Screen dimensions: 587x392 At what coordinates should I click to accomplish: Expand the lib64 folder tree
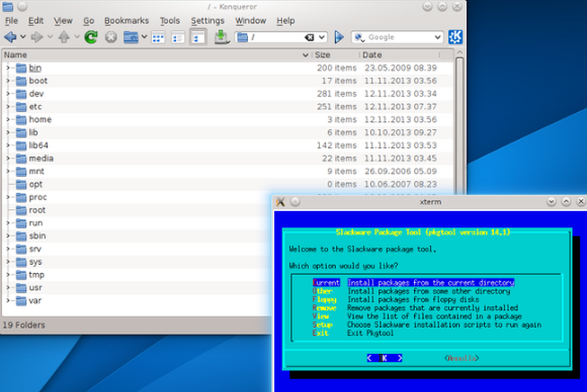pyautogui.click(x=8, y=146)
